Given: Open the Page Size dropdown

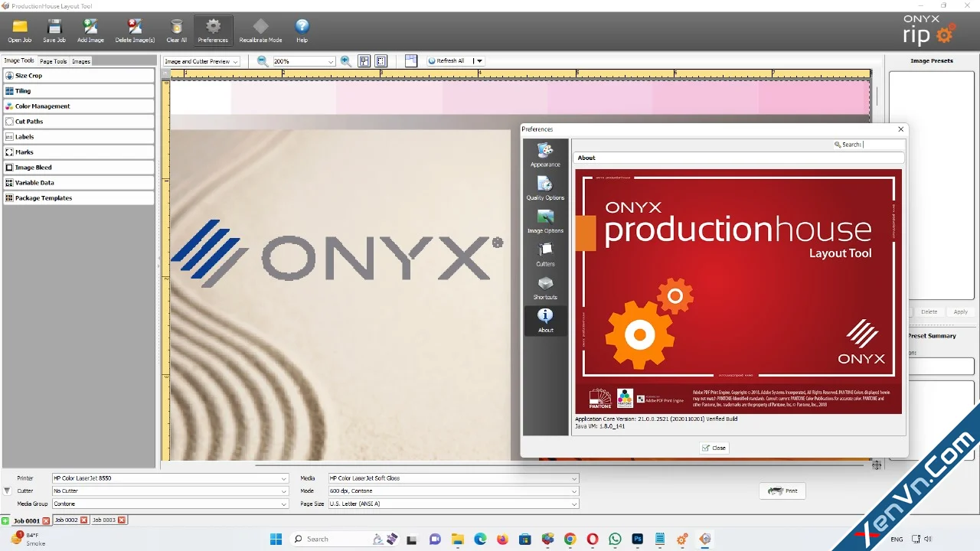Looking at the screenshot, I should (453, 504).
